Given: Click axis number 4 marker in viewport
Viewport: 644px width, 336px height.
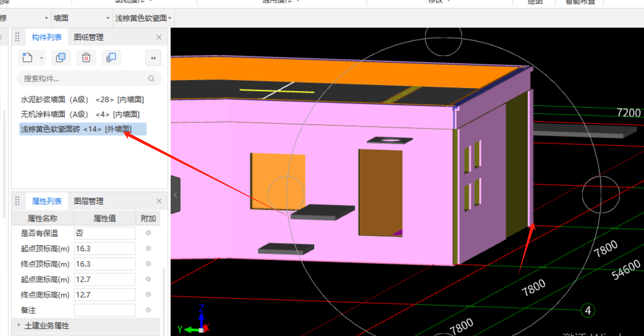Looking at the screenshot, I should tap(588, 311).
